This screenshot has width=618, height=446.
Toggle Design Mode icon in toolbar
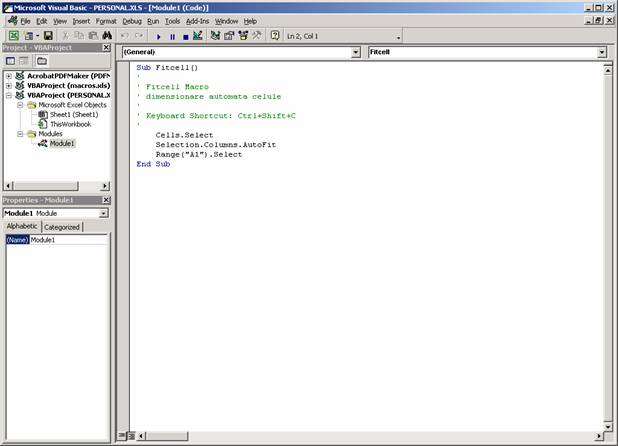click(x=197, y=35)
